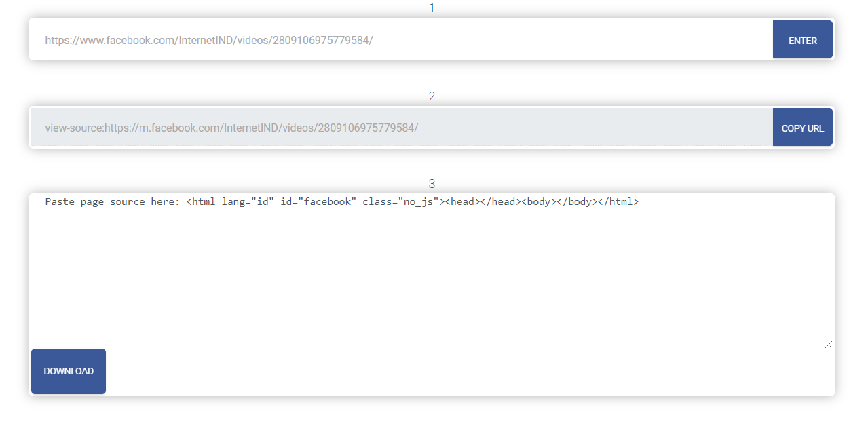Click inside the page source textarea
This screenshot has width=868, height=424.
(x=432, y=271)
